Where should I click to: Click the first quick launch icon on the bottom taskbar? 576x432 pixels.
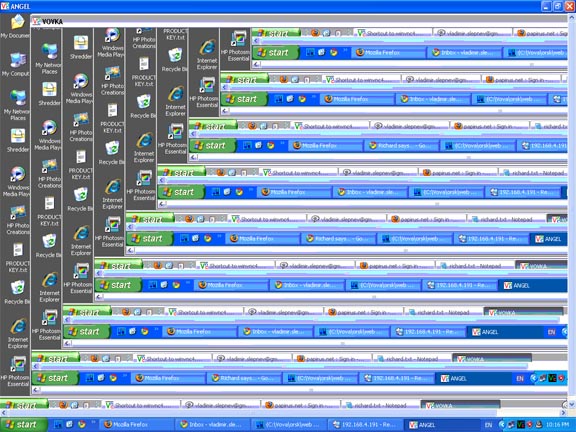(58, 425)
